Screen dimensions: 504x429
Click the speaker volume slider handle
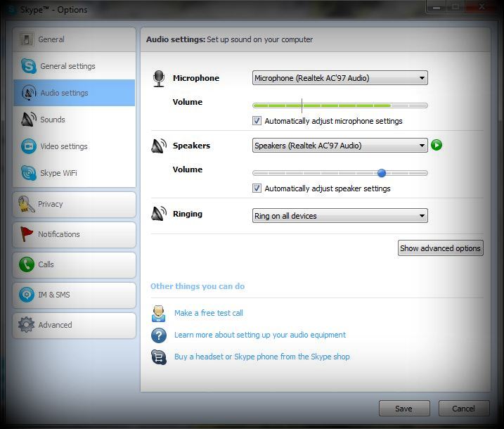coord(382,173)
